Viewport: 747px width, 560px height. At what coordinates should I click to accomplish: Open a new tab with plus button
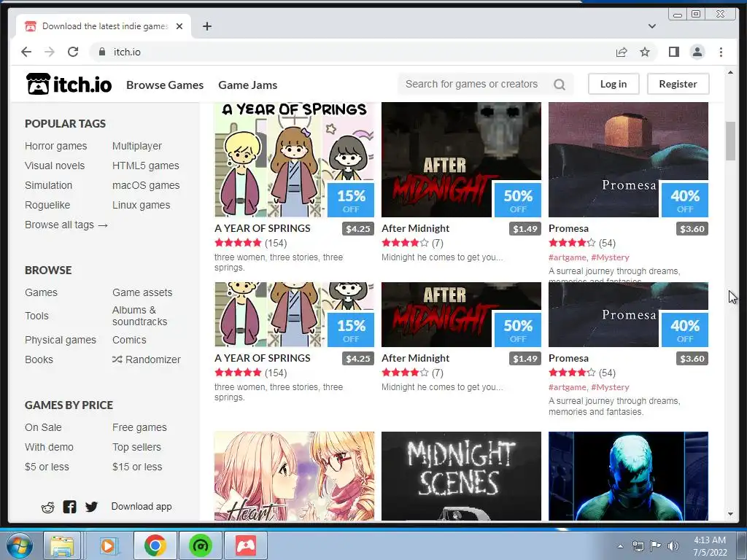[x=206, y=26]
